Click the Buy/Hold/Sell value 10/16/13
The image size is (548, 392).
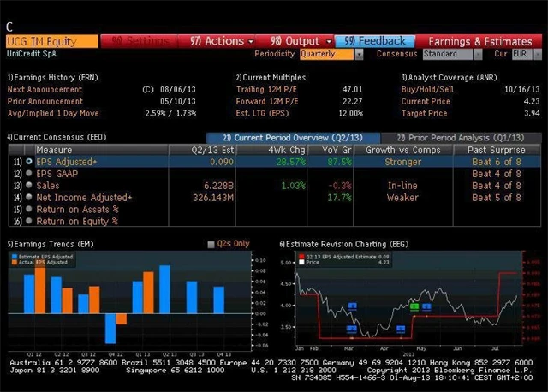[x=522, y=89]
